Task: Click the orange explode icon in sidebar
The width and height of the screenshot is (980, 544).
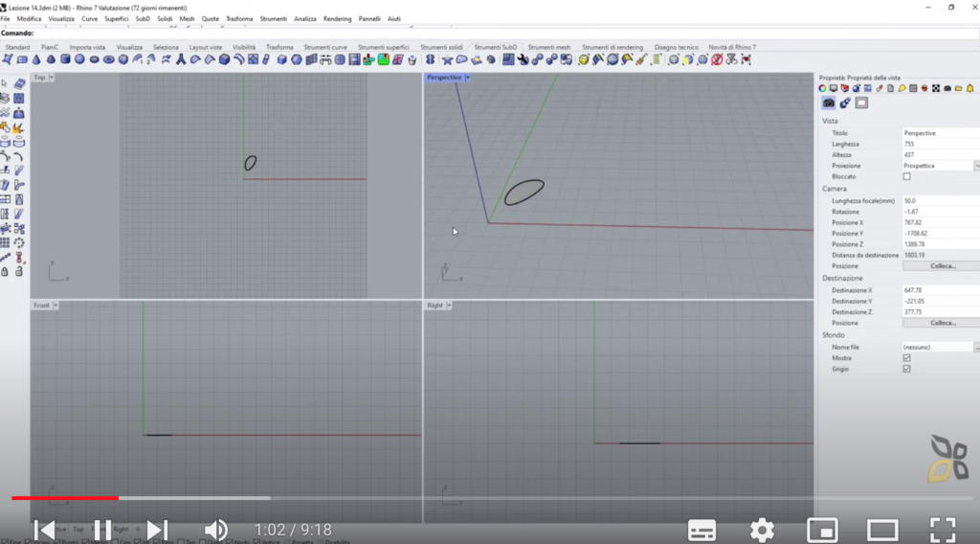Action: tap(19, 127)
